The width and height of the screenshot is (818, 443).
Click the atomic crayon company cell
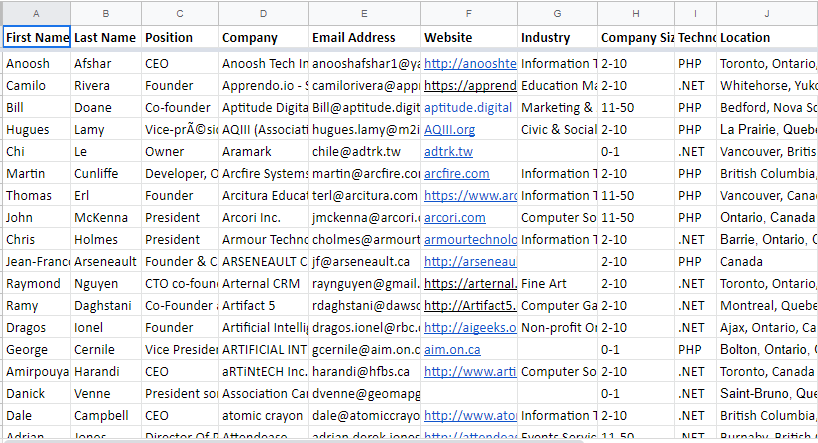click(263, 415)
